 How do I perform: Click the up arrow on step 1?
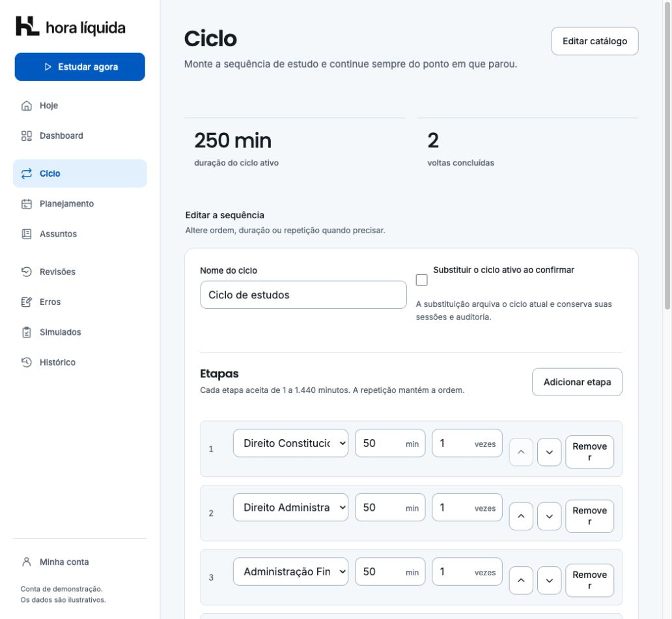pos(521,452)
